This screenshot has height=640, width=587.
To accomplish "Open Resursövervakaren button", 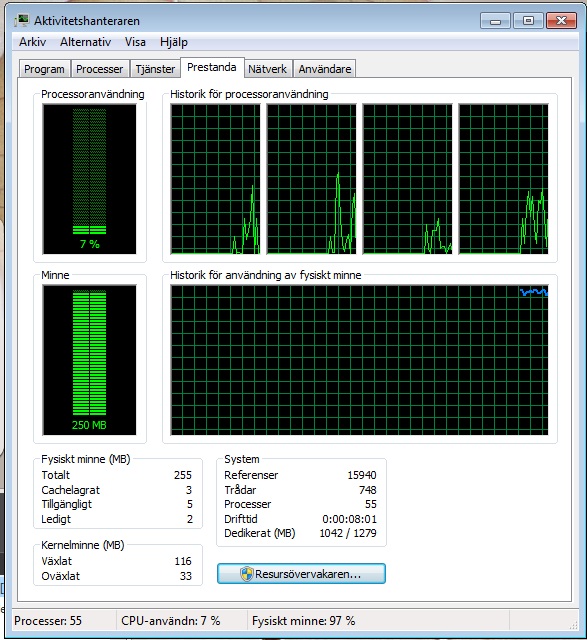I will click(x=301, y=573).
